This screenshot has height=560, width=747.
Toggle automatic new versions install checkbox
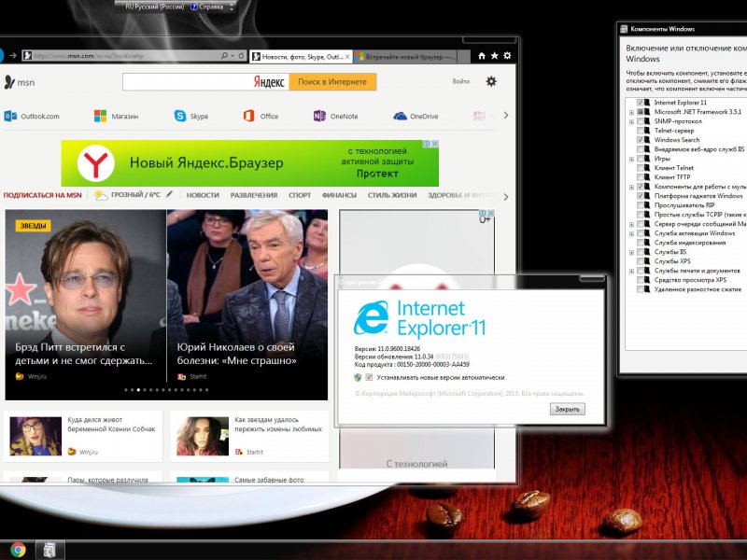tap(369, 377)
